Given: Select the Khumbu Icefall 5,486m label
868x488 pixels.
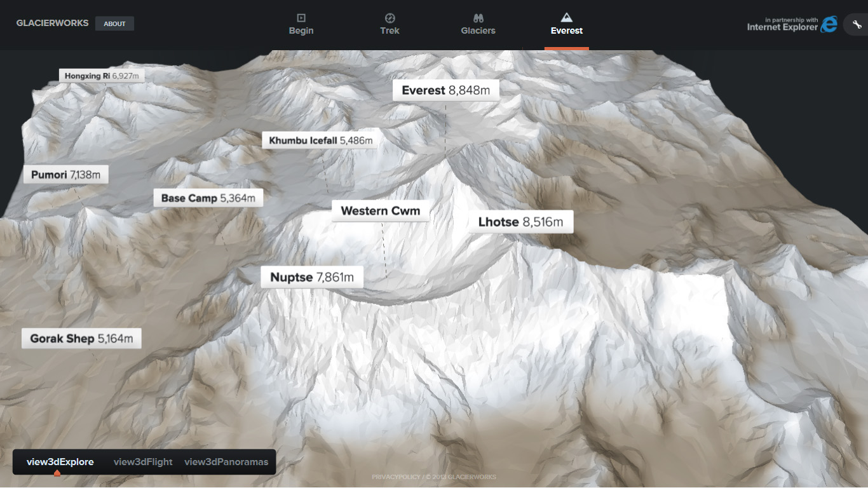Looking at the screenshot, I should tap(320, 140).
